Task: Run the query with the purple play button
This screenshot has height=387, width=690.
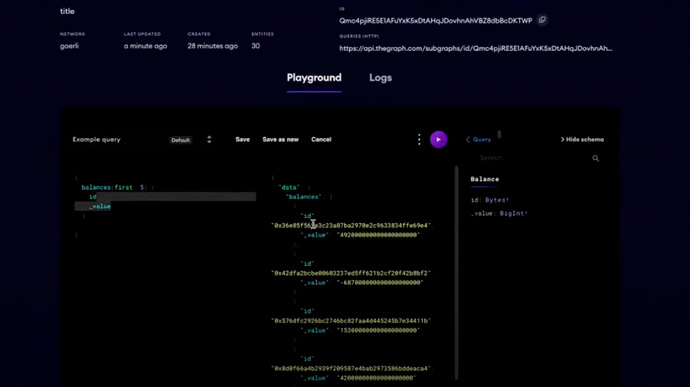Action: click(438, 140)
